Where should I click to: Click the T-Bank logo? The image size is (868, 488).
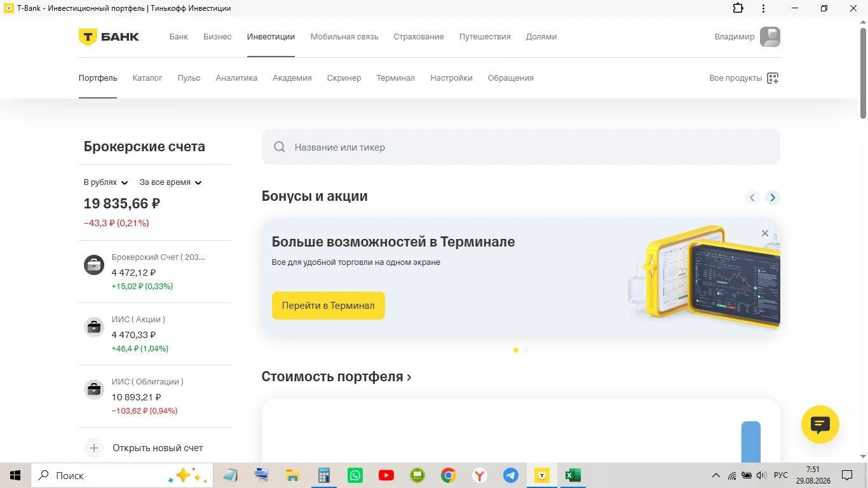[x=109, y=37]
